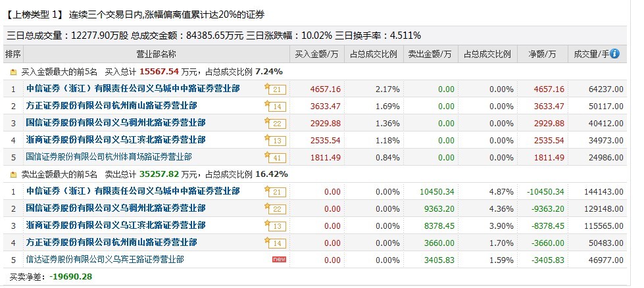644x288 pixels.
Task: Click the folder icon beside 买入金额最大的前5名
Action: pos(13,72)
